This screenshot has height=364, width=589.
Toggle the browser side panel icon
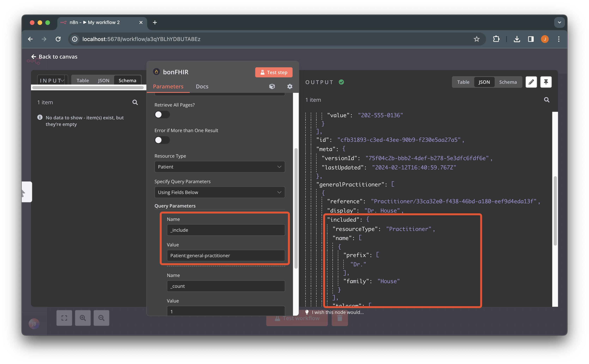click(x=531, y=39)
